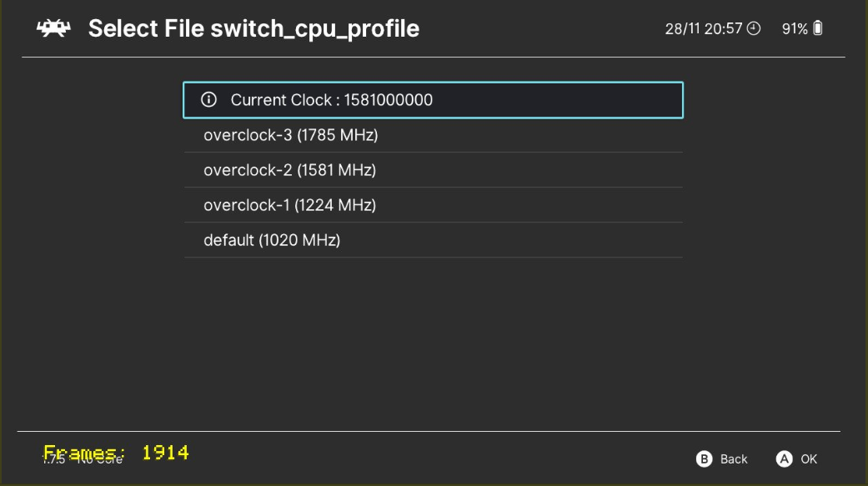The image size is (868, 486).
Task: Click the 28/11 20:57 date and time text
Action: click(x=703, y=29)
